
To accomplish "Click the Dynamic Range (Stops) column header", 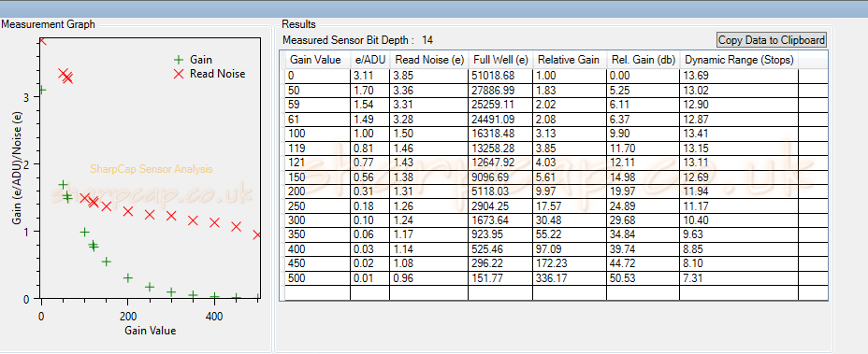I will pyautogui.click(x=739, y=60).
